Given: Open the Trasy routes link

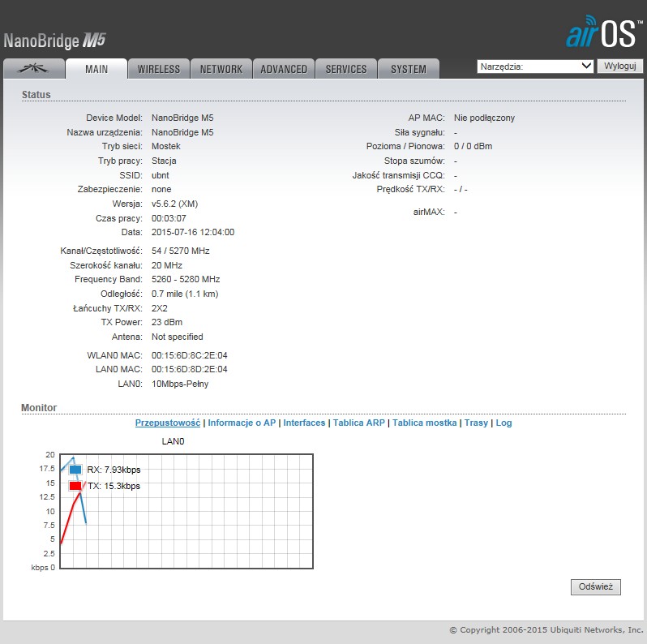Looking at the screenshot, I should pyautogui.click(x=476, y=423).
